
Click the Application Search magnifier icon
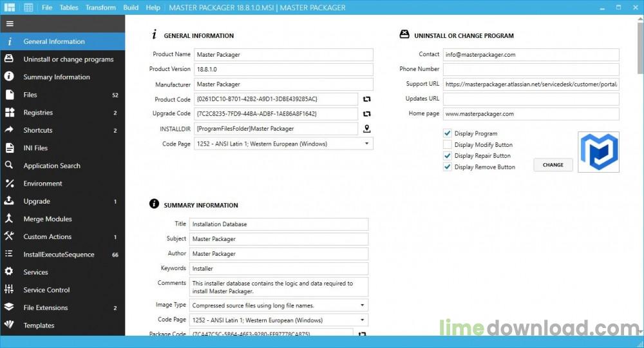9,165
